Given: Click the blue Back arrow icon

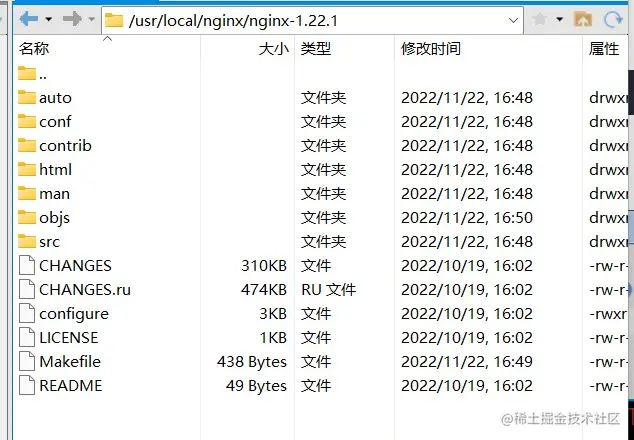Looking at the screenshot, I should (x=29, y=19).
